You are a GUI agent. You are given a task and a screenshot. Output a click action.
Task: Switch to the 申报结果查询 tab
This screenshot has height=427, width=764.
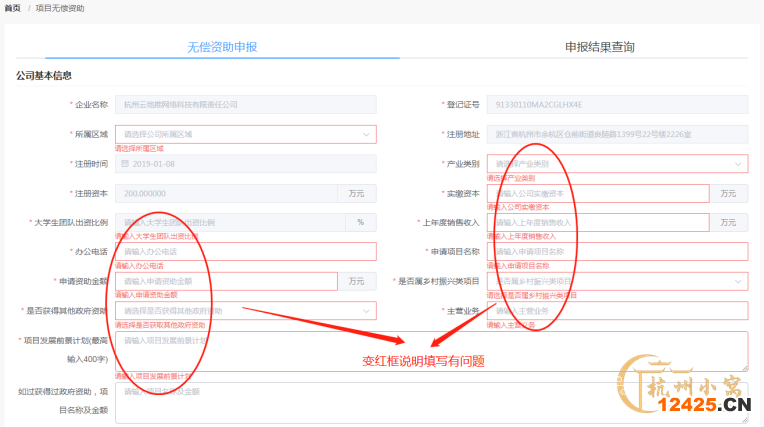pos(599,47)
